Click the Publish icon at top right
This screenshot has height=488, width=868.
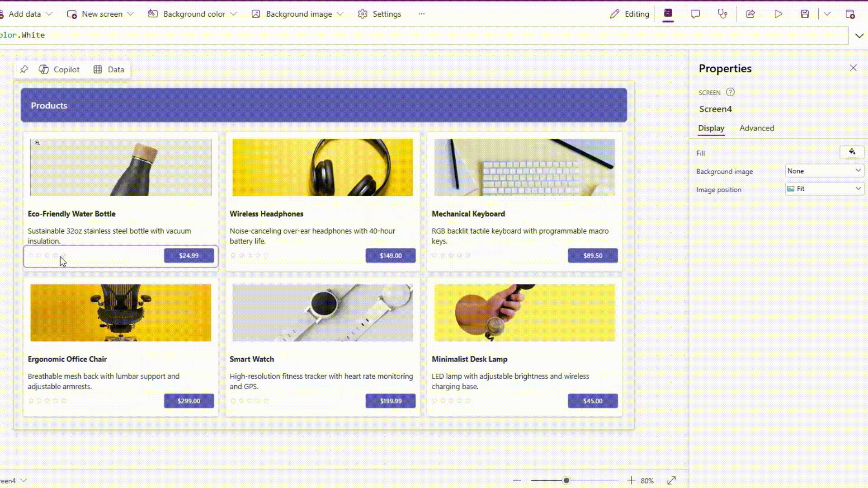click(x=850, y=14)
